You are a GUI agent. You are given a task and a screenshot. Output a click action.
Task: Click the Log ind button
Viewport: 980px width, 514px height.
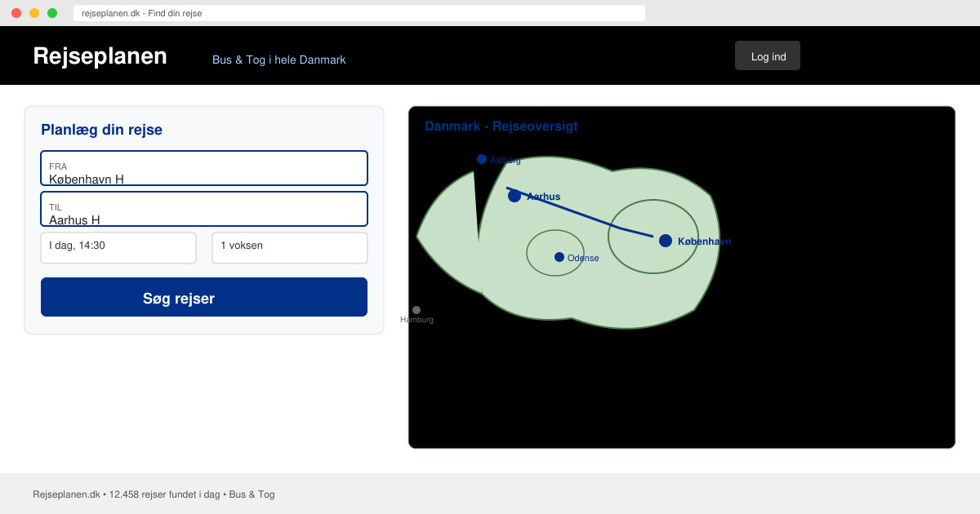tap(768, 55)
